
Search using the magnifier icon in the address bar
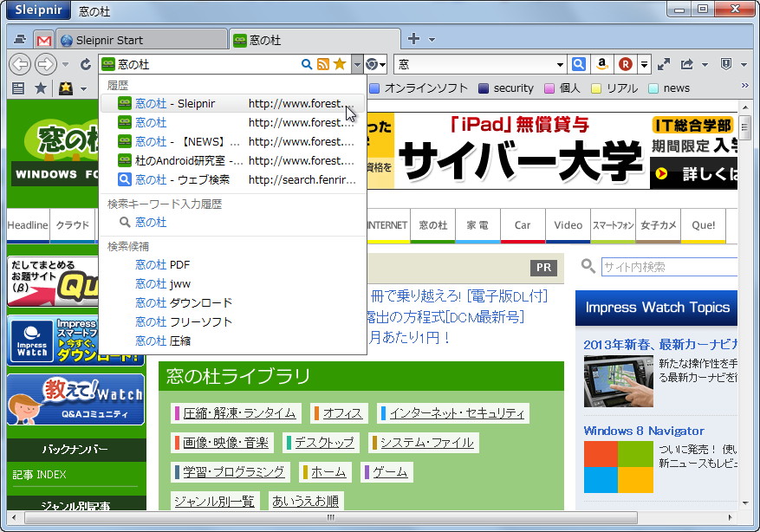[x=305, y=64]
